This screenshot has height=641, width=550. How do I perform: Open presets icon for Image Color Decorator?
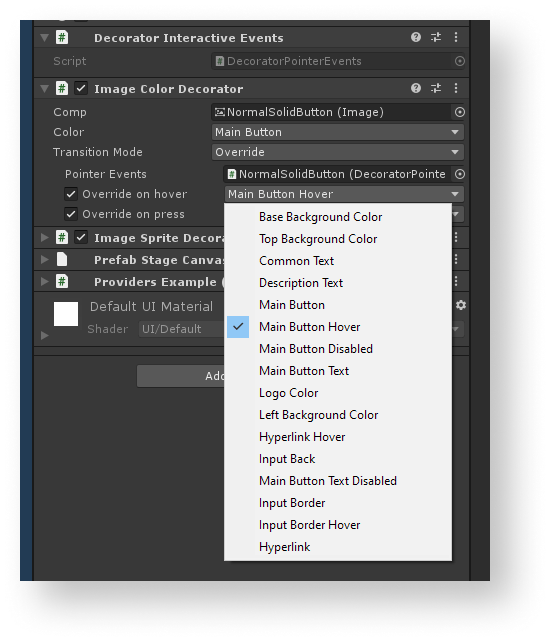point(436,88)
